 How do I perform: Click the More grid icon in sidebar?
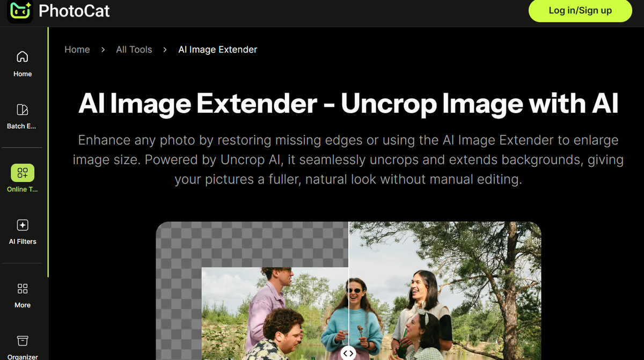22,288
